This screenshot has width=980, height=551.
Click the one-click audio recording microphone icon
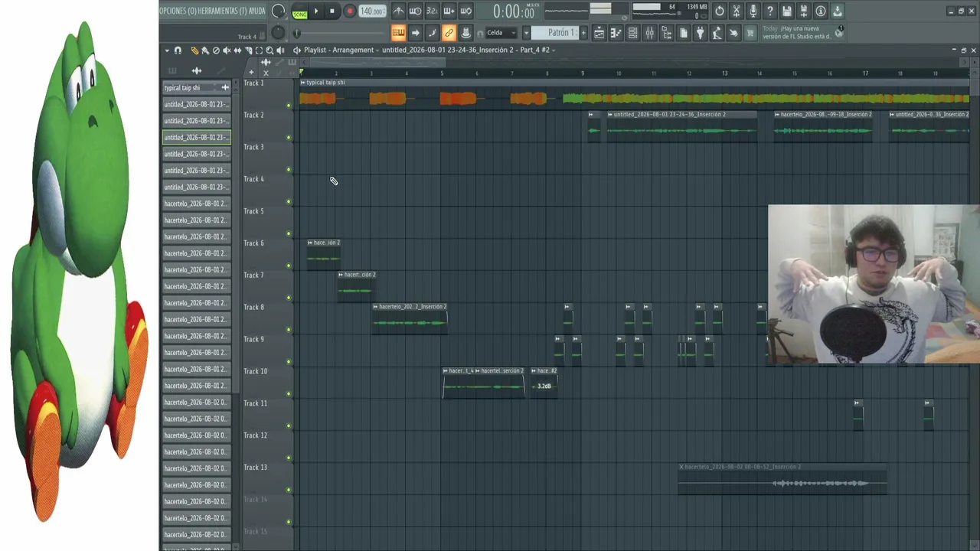tap(753, 11)
